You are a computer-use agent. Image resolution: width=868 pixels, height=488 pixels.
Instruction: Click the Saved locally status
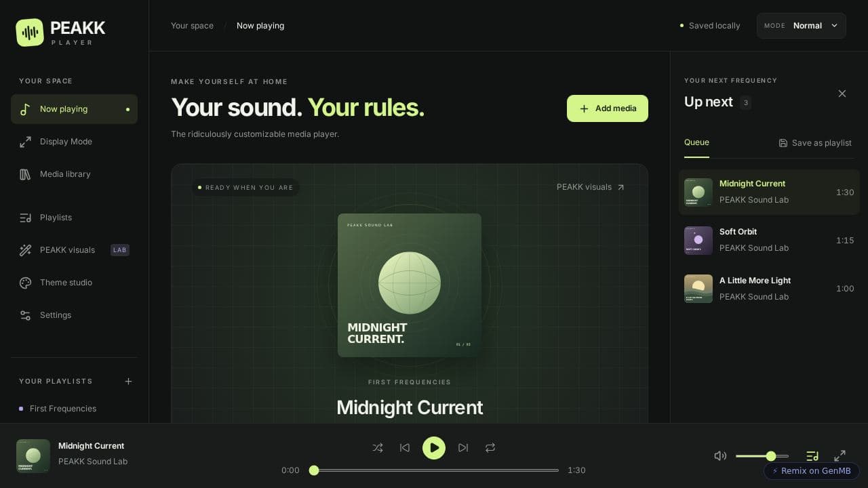pyautogui.click(x=710, y=26)
